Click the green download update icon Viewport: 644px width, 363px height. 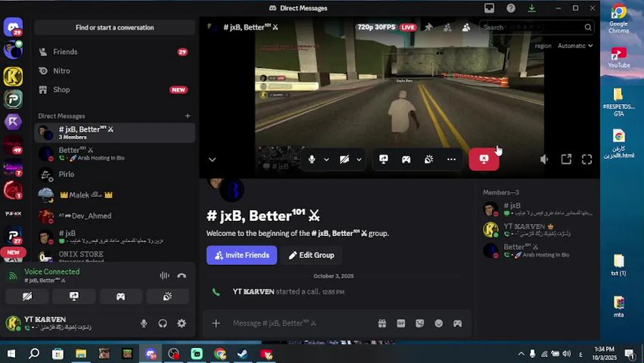pyautogui.click(x=532, y=8)
